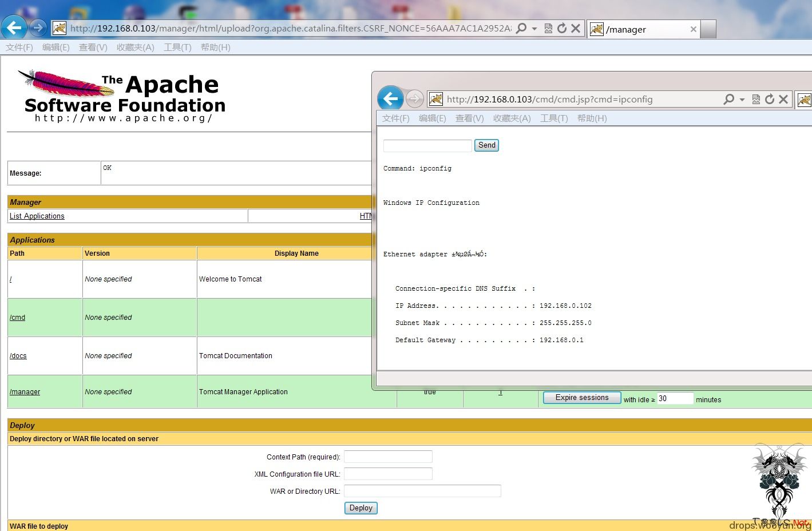Click OK message text
The width and height of the screenshot is (812, 531).
[107, 168]
